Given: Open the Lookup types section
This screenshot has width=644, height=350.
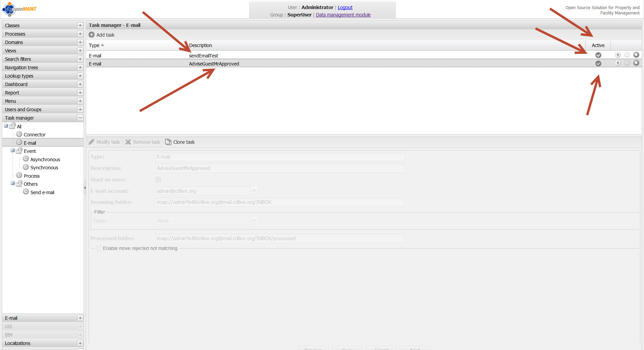Looking at the screenshot, I should (x=19, y=76).
